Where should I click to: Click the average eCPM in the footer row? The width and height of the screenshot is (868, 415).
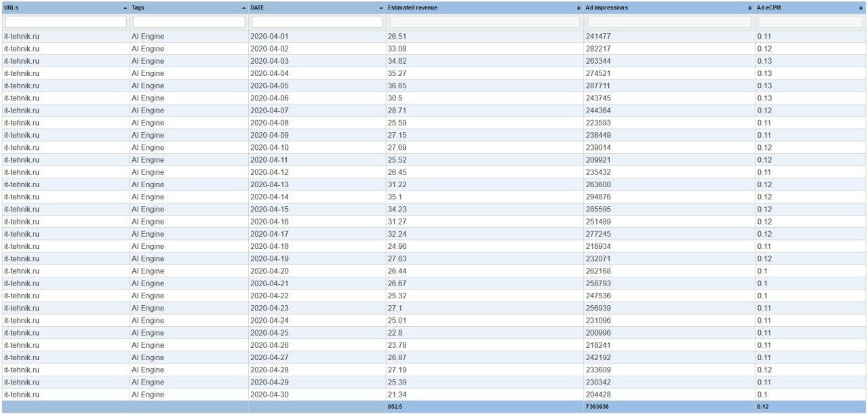[x=763, y=407]
